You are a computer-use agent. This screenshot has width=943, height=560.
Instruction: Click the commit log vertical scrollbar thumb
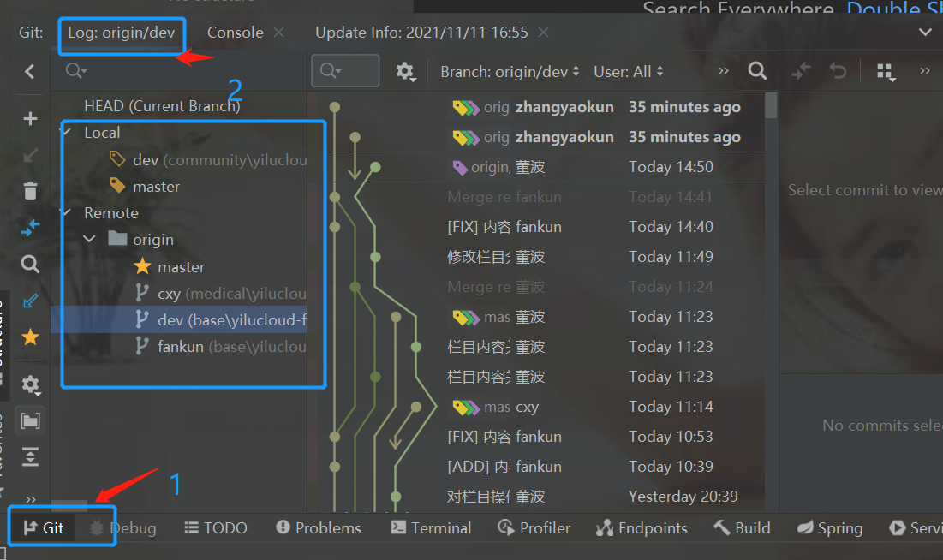770,106
